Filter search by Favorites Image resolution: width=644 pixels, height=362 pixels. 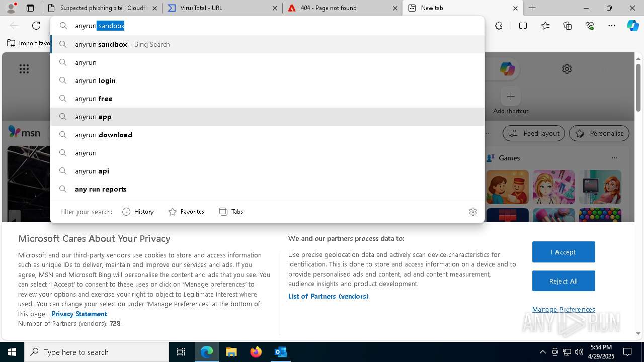coord(186,212)
